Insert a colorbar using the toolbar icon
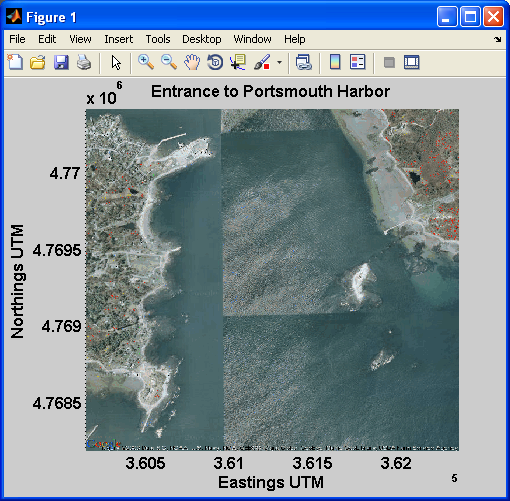This screenshot has height=501, width=510. click(335, 62)
